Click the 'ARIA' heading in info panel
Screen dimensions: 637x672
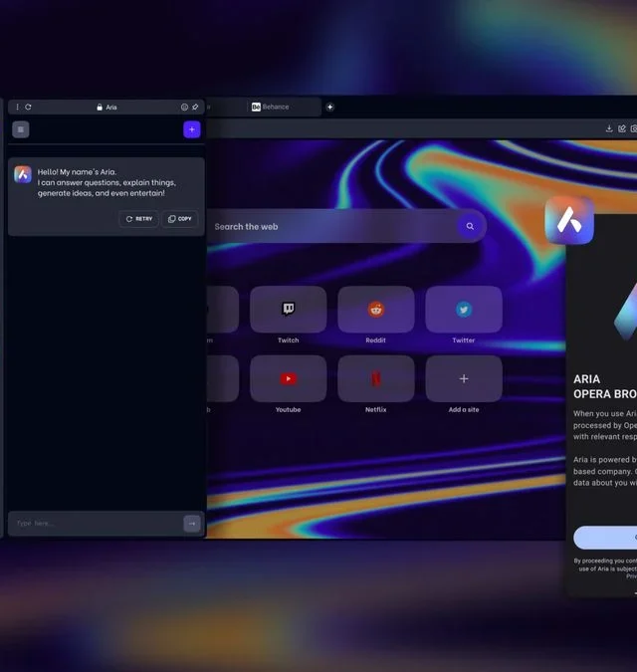(x=586, y=379)
